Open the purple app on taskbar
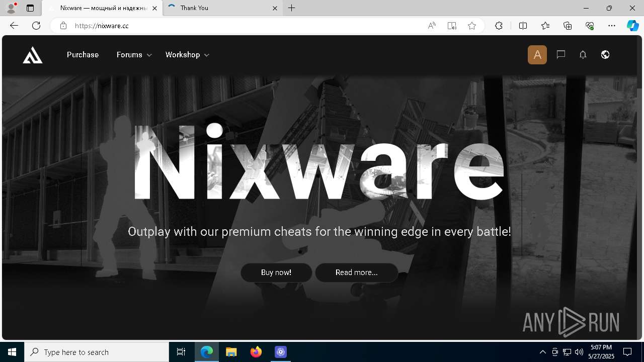The width and height of the screenshot is (644, 362). click(x=280, y=352)
